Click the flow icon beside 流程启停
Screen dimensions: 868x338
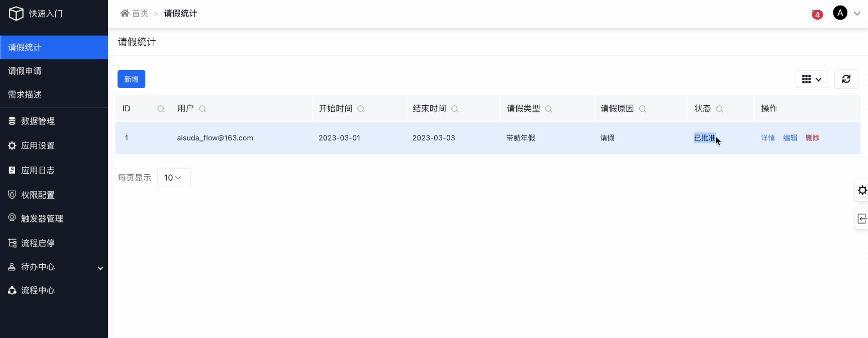tap(12, 243)
